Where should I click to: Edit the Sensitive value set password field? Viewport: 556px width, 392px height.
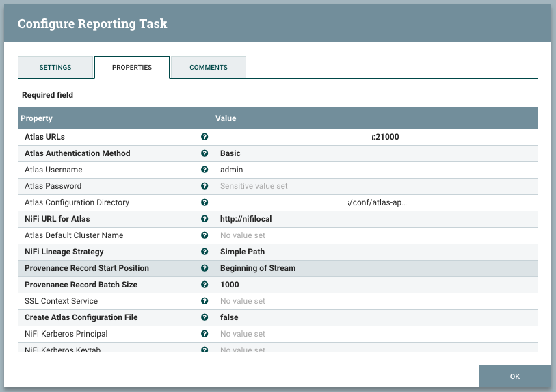310,186
